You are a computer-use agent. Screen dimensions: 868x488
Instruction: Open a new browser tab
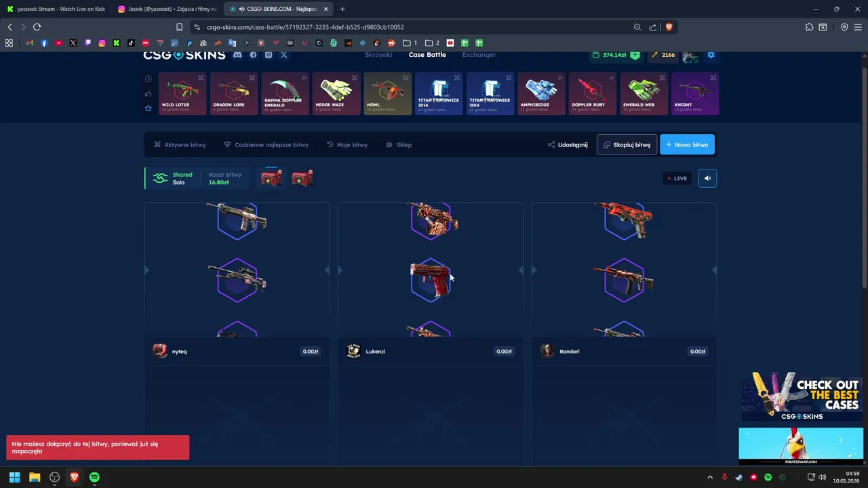(x=342, y=9)
